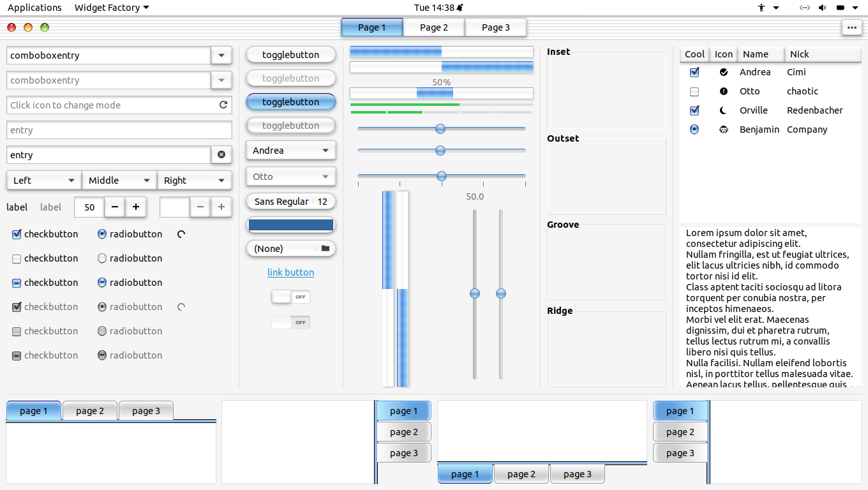The height and width of the screenshot is (490, 868).
Task: Click the plus icon next to value 50
Action: [x=136, y=207]
